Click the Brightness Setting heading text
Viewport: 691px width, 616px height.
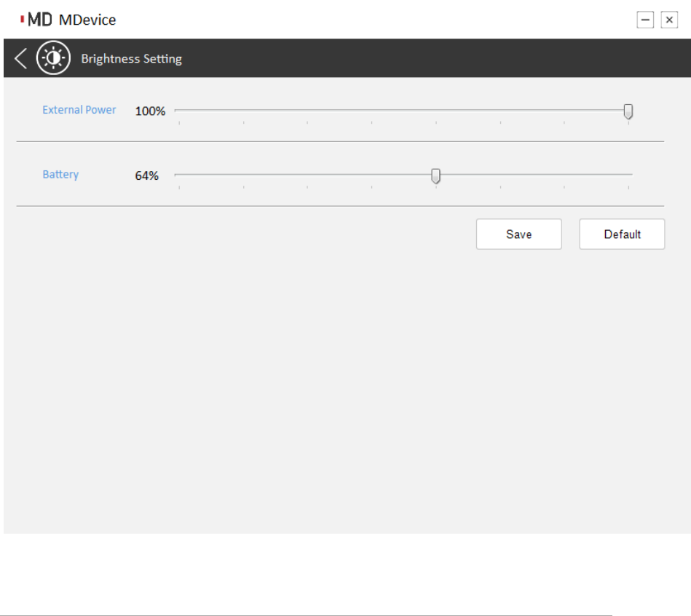131,58
